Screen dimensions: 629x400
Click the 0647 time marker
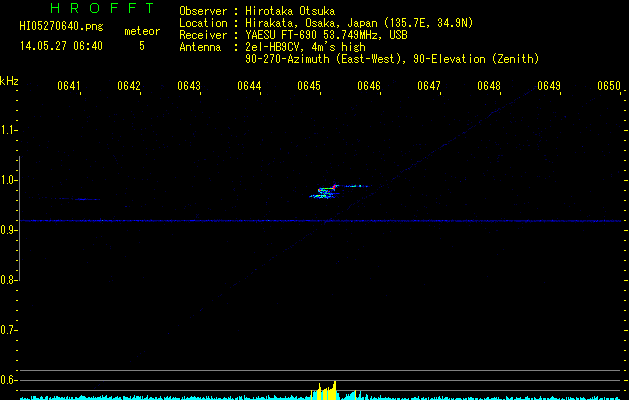point(429,86)
